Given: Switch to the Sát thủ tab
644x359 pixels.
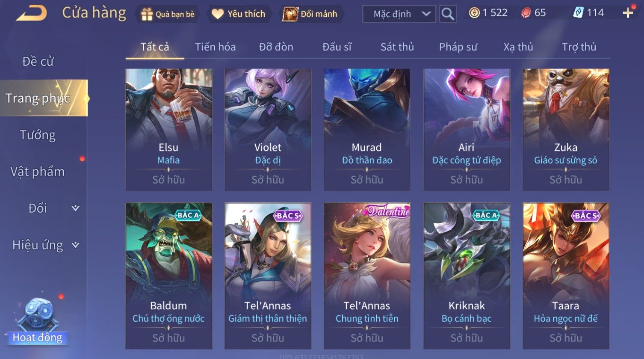Looking at the screenshot, I should 397,47.
